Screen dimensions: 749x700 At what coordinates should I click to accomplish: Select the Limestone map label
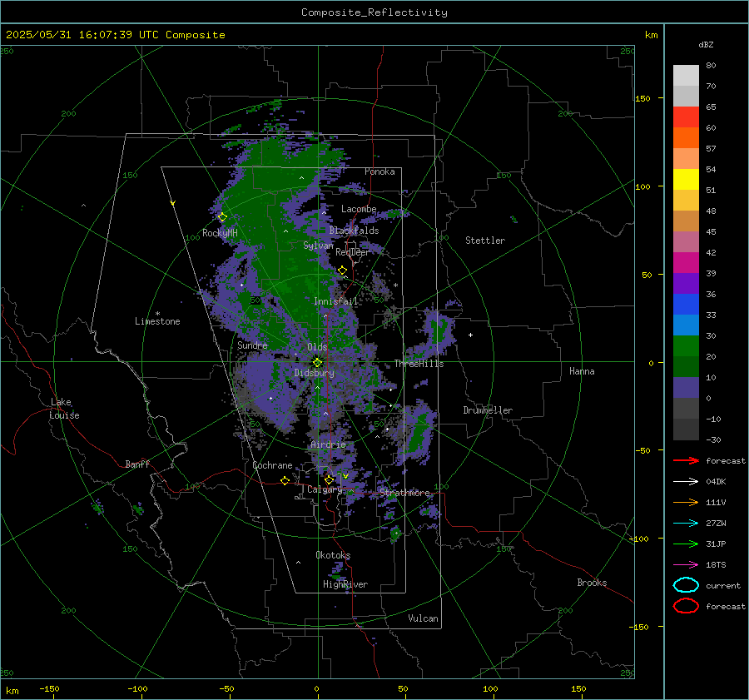click(157, 321)
